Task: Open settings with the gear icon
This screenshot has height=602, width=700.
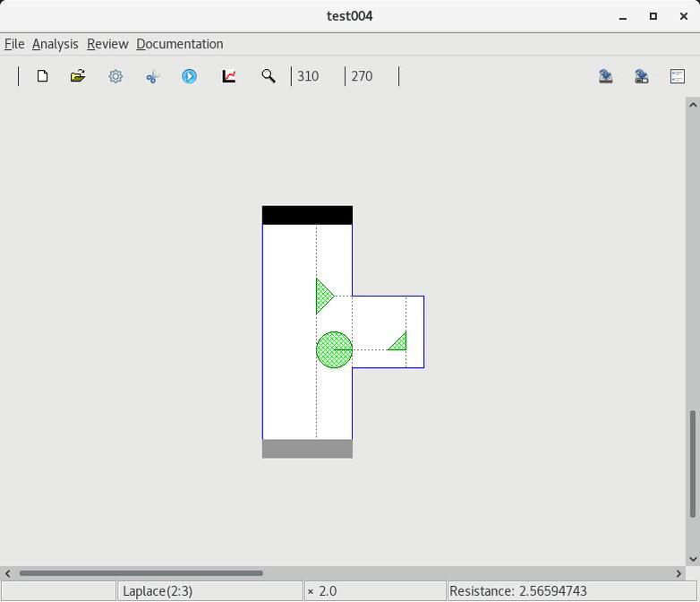Action: (x=115, y=76)
